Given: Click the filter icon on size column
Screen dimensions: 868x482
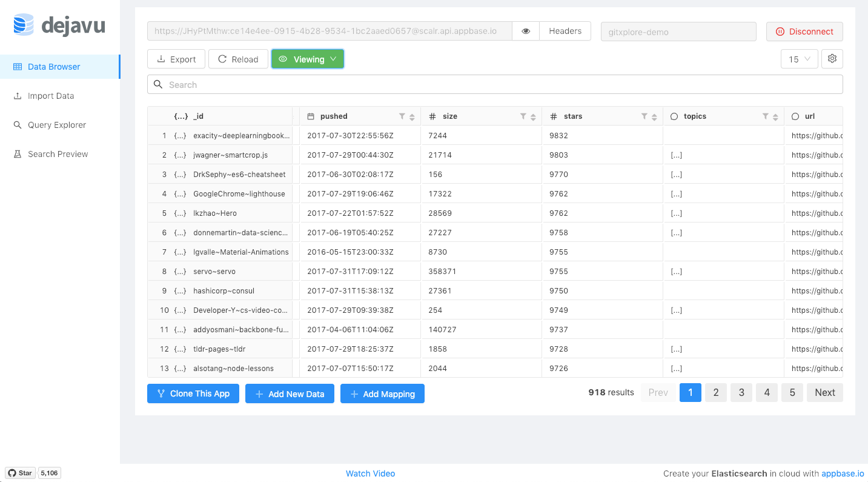Looking at the screenshot, I should tap(523, 116).
